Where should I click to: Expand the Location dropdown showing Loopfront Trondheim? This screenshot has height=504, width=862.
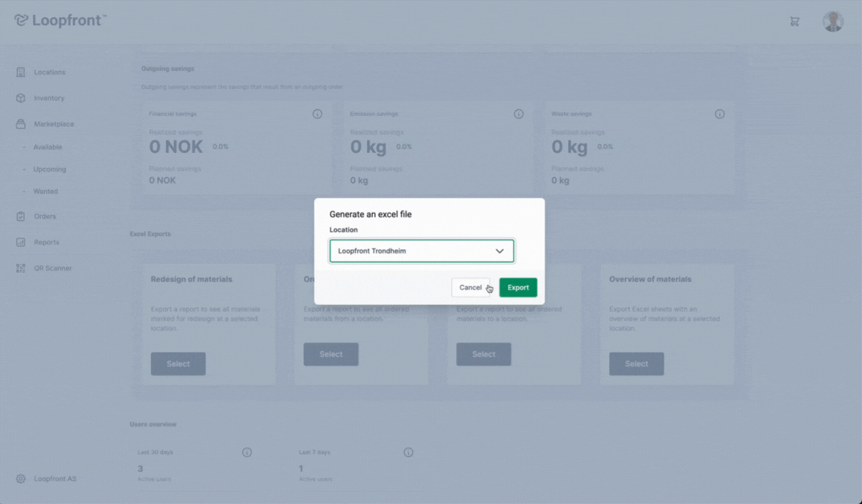point(422,251)
